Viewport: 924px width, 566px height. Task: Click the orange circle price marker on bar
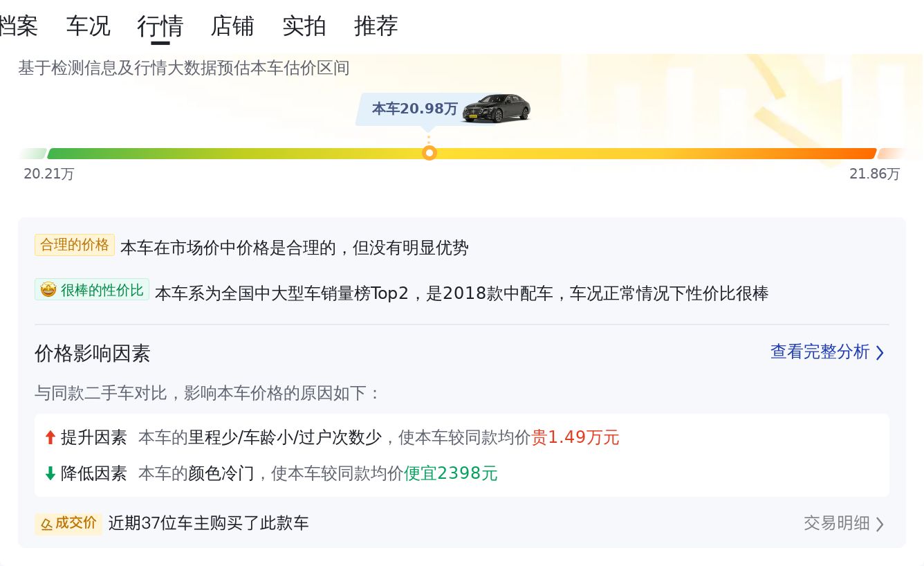click(x=429, y=153)
